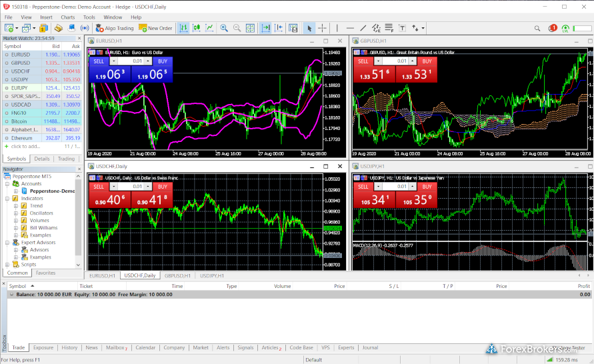The height and width of the screenshot is (364, 594).
Task: Click SELL on the USDCHF chart
Action: [99, 187]
